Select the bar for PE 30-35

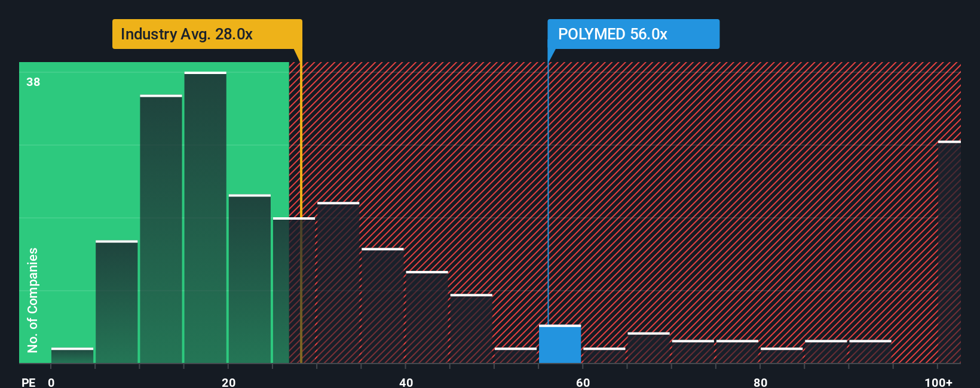click(x=338, y=282)
